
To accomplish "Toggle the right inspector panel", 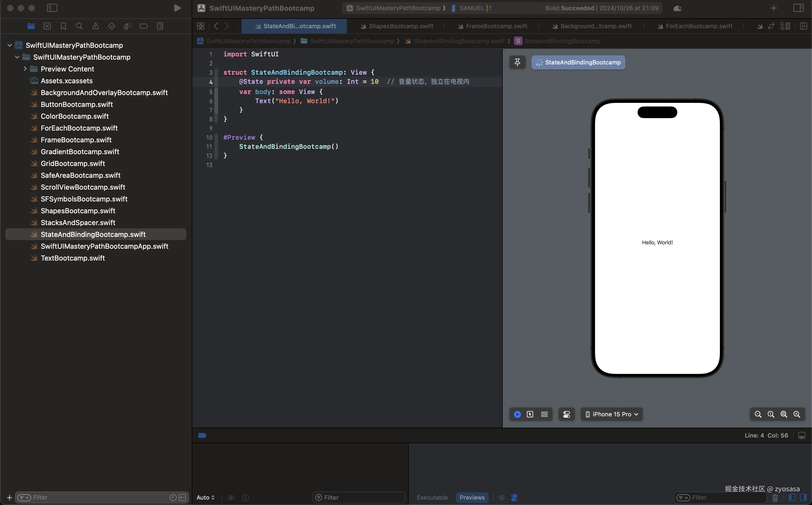I will pos(798,8).
